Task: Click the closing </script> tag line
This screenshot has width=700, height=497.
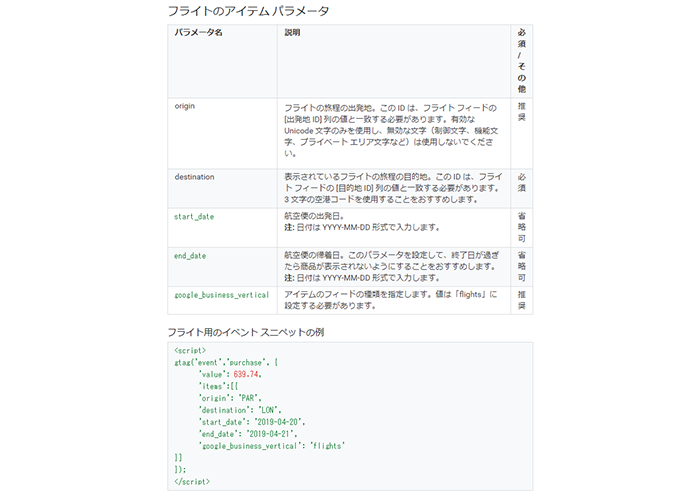Action: pyautogui.click(x=192, y=481)
